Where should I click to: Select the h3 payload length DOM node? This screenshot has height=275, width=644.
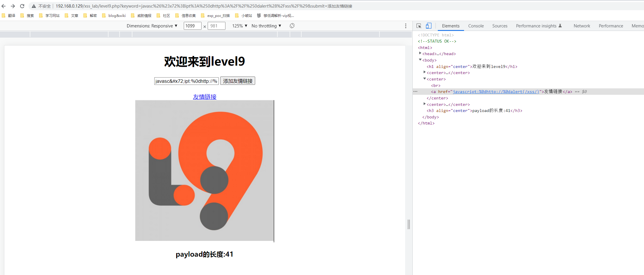(x=474, y=111)
